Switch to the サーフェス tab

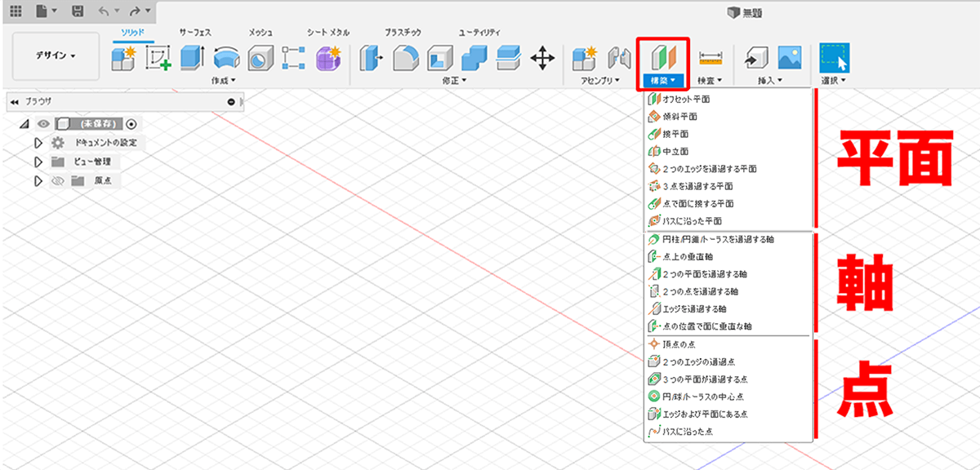(x=195, y=32)
